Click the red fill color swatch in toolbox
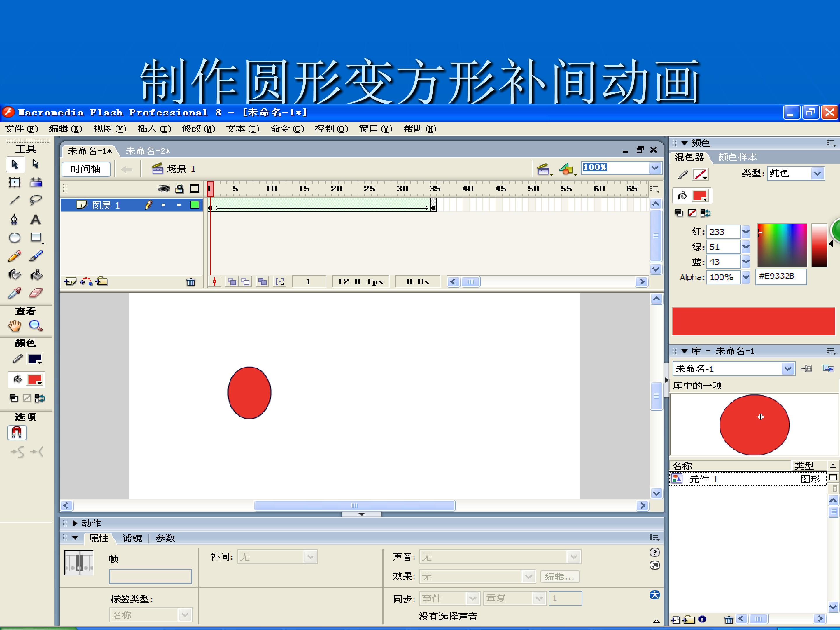Viewport: 840px width, 630px height. (35, 379)
